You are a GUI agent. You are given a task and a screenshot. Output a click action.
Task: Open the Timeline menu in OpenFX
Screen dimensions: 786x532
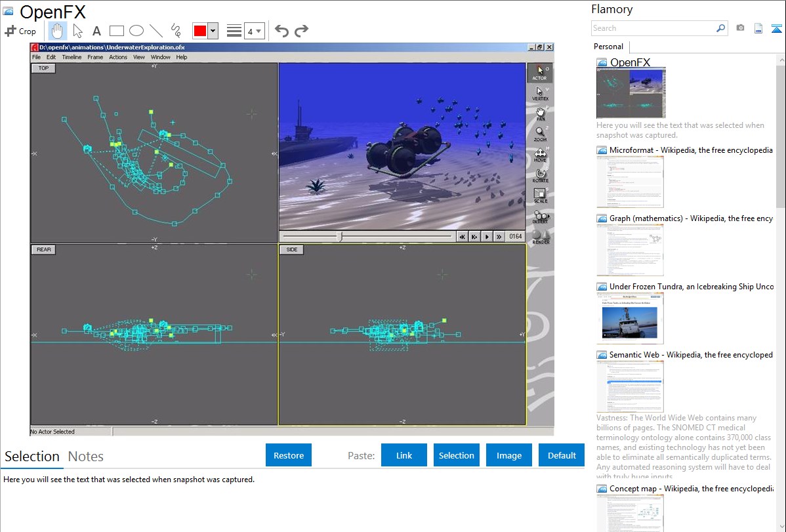pyautogui.click(x=72, y=57)
